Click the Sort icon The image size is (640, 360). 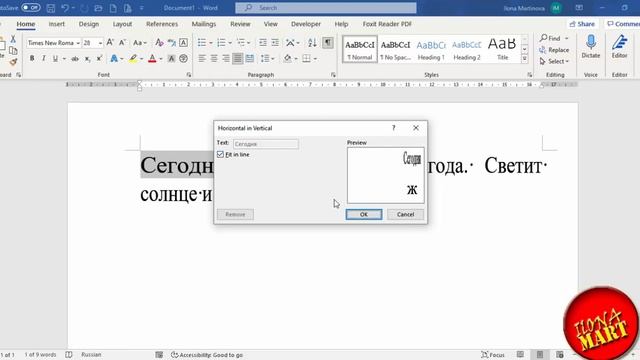[312, 42]
